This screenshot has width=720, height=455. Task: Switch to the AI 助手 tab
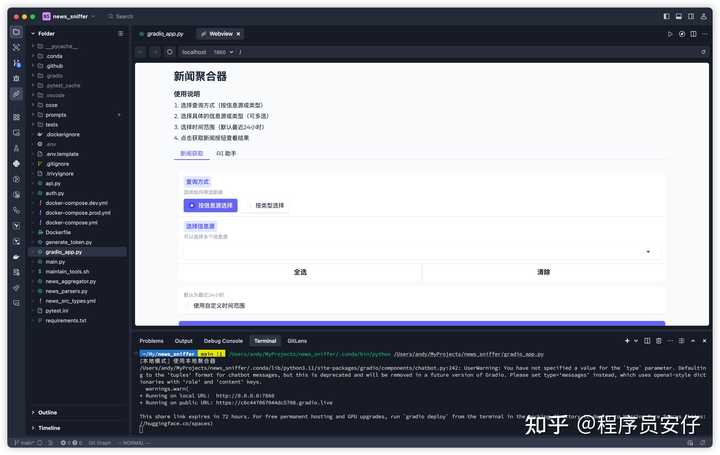(x=226, y=153)
